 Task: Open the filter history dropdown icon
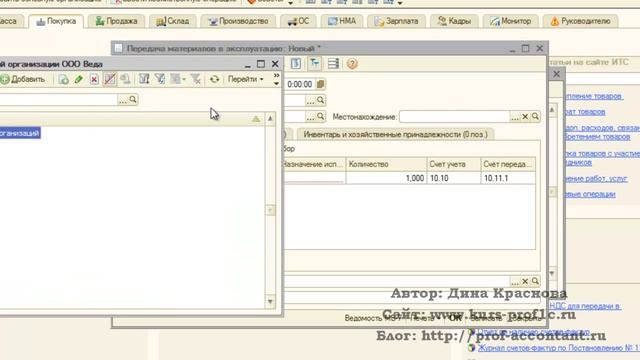click(x=178, y=79)
